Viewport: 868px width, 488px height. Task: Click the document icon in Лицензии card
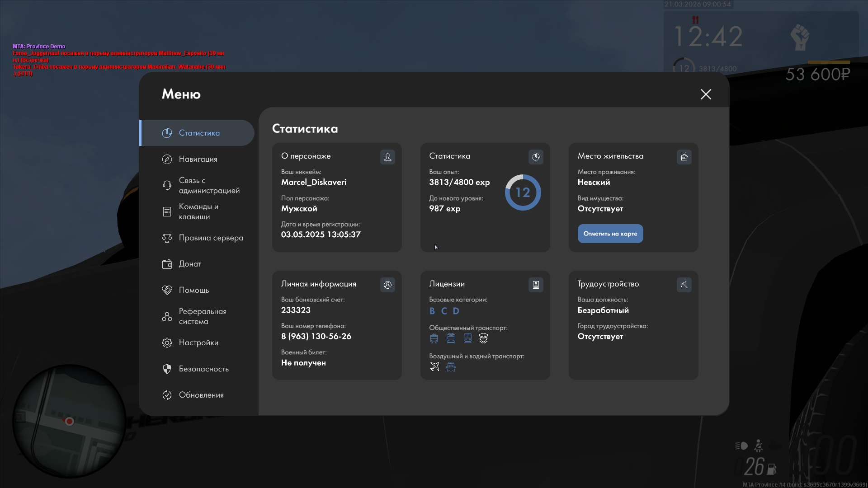(x=536, y=285)
